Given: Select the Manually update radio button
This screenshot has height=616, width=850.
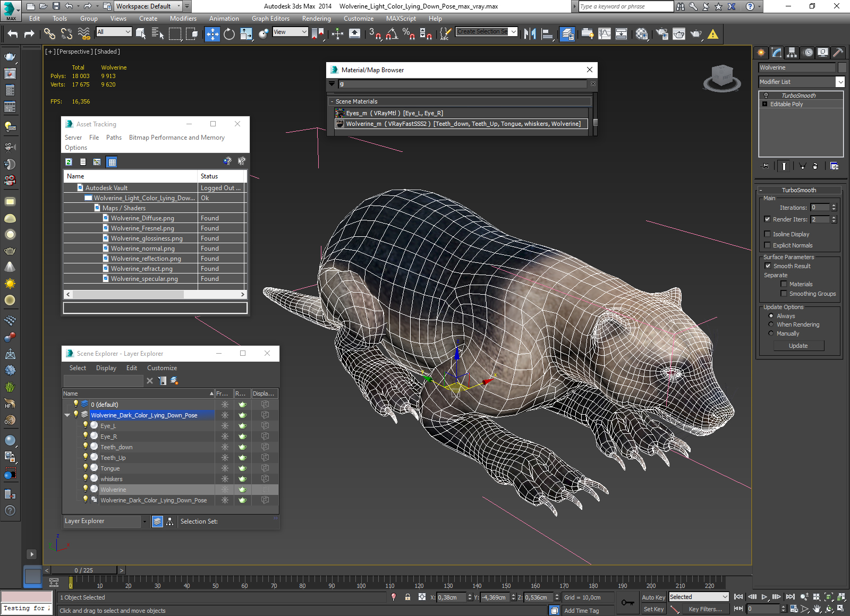Looking at the screenshot, I should click(771, 333).
